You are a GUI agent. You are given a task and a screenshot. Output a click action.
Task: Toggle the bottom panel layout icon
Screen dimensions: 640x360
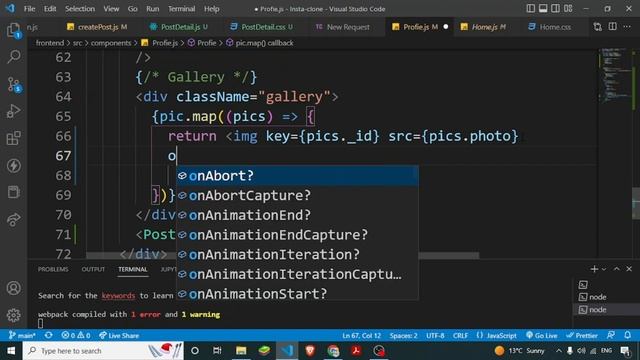[543, 8]
